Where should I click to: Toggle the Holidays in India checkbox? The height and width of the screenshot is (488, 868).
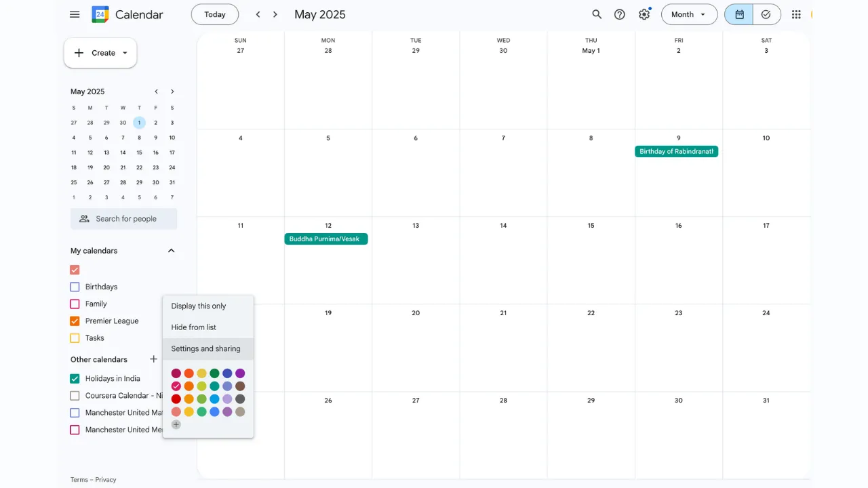point(75,379)
